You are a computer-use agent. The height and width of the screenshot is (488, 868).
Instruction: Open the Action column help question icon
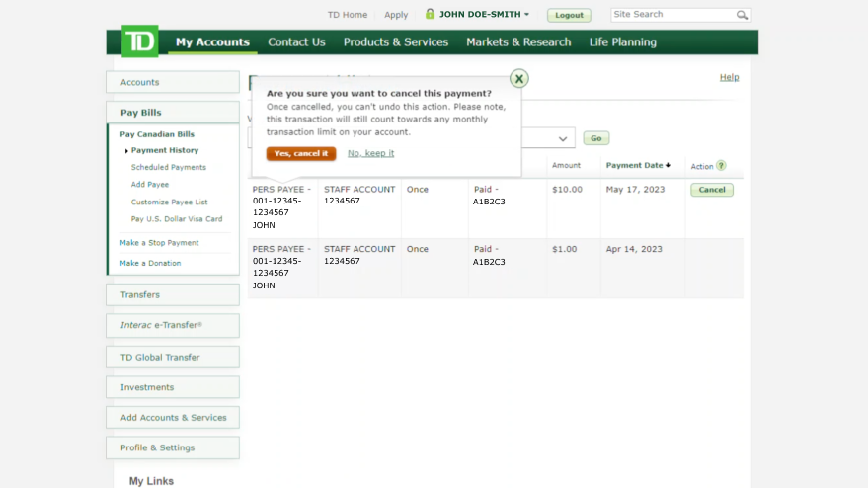tap(721, 166)
